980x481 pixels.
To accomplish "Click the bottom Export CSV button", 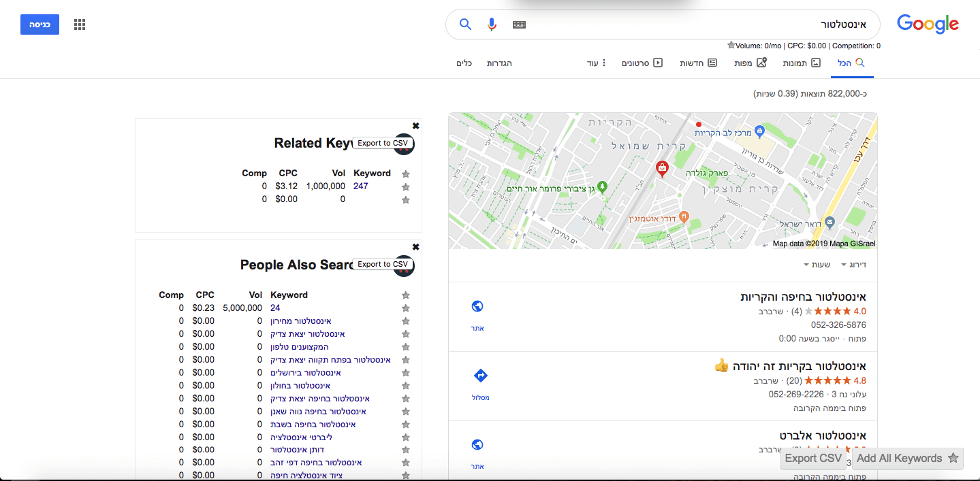I will 813,459.
